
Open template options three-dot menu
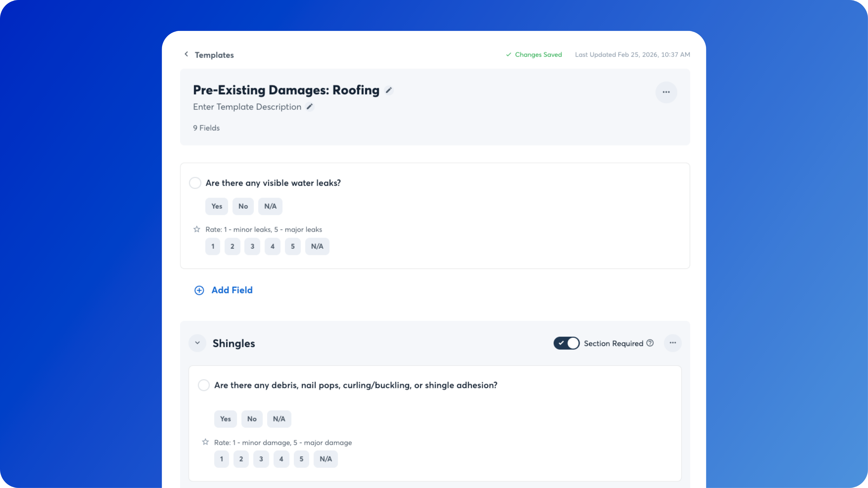pos(666,92)
